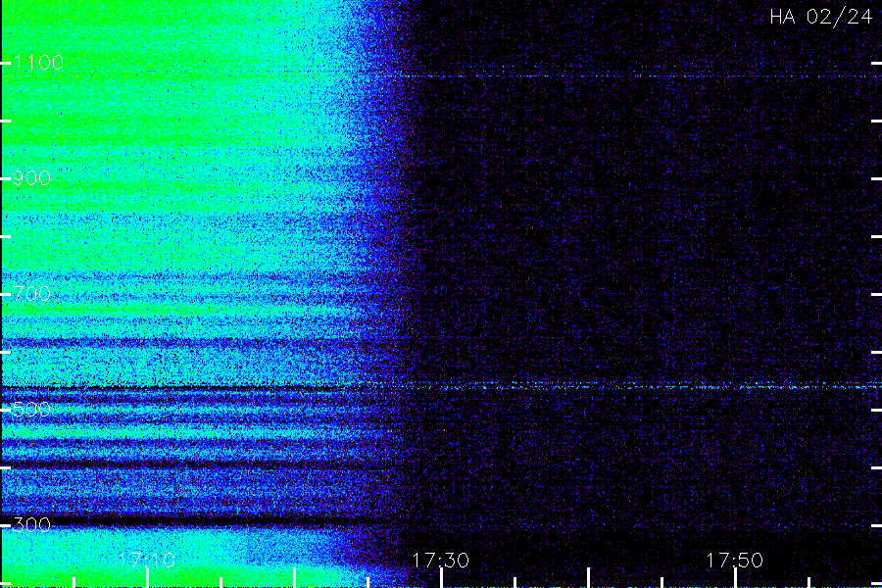Click the 17:50 time axis label
Image resolution: width=882 pixels, height=588 pixels.
click(x=735, y=561)
